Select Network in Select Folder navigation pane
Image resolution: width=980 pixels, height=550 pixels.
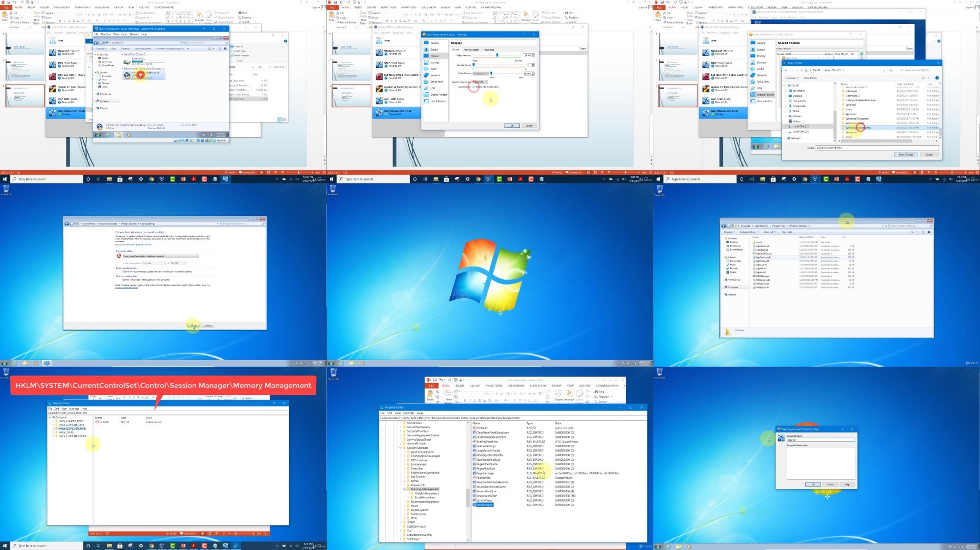point(796,138)
